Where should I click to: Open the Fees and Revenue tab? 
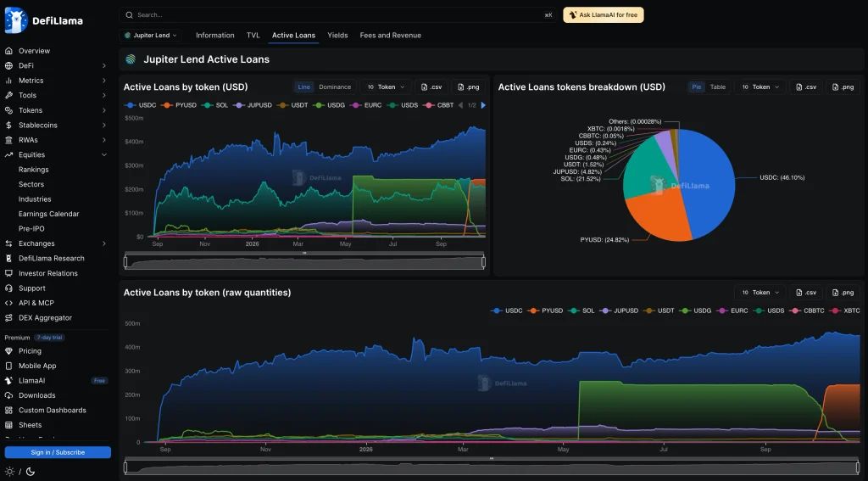pyautogui.click(x=390, y=36)
